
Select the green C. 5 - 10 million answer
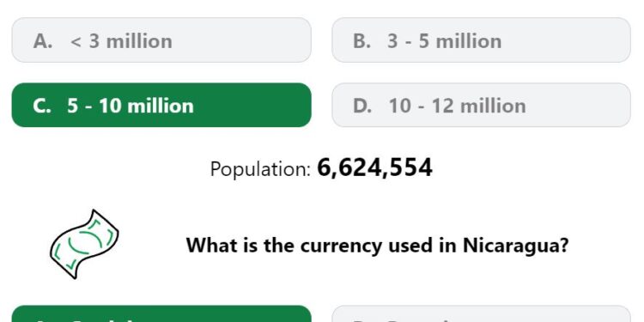point(161,105)
